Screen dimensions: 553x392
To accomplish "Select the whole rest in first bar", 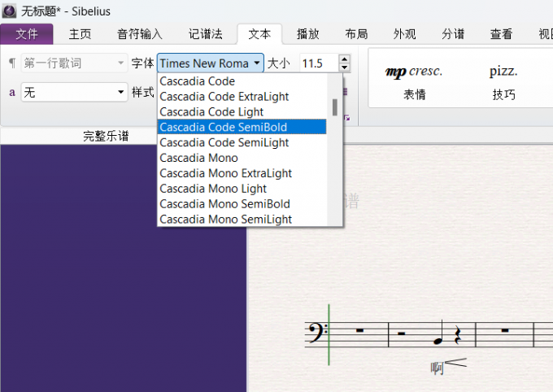I will [x=359, y=331].
